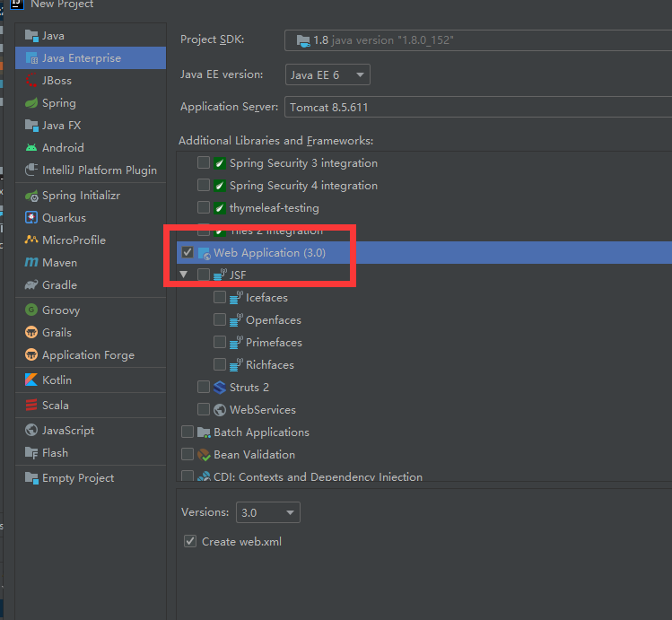Choose the Scala icon
The image size is (672, 620).
tap(31, 405)
